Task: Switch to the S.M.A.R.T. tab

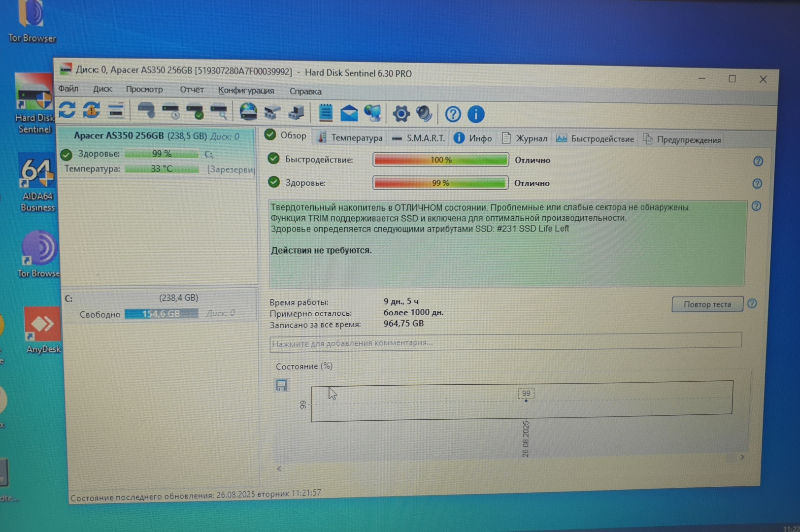Action: point(419,138)
